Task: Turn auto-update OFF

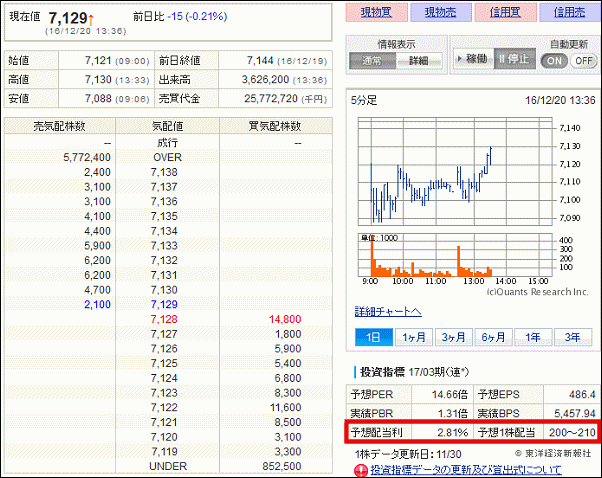Action: (583, 60)
